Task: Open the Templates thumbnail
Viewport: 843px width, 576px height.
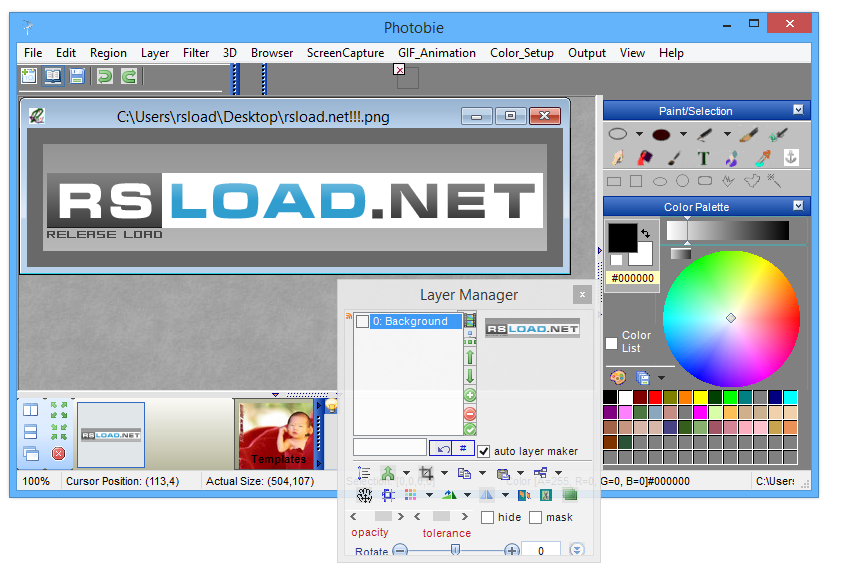Action: point(276,434)
